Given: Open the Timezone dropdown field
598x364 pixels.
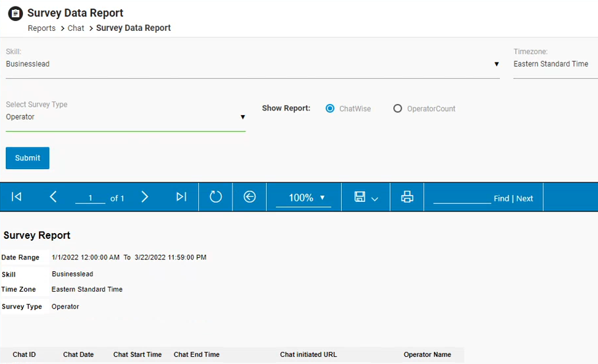Looking at the screenshot, I should coord(555,65).
